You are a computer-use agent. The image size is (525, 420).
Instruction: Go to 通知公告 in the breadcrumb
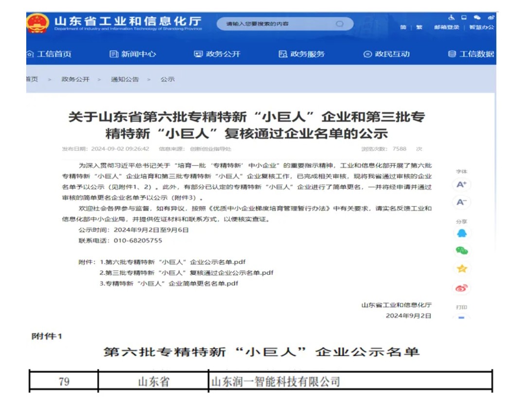pyautogui.click(x=125, y=79)
